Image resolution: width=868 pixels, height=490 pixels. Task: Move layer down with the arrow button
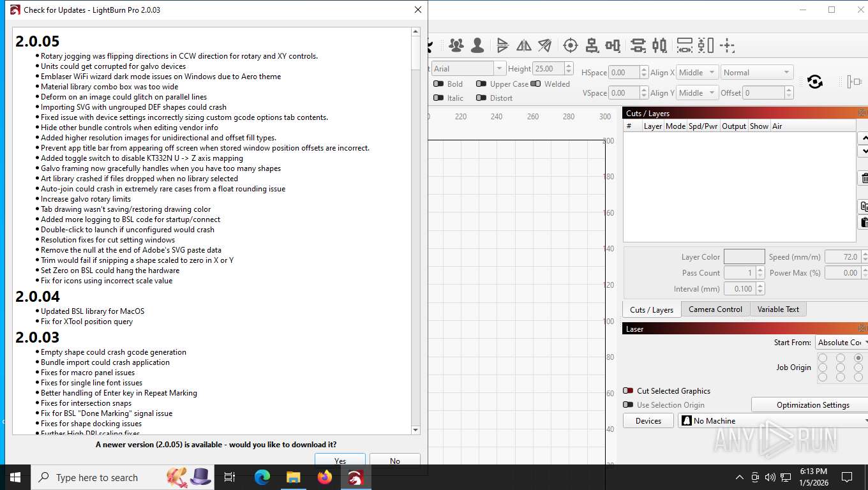pyautogui.click(x=864, y=151)
